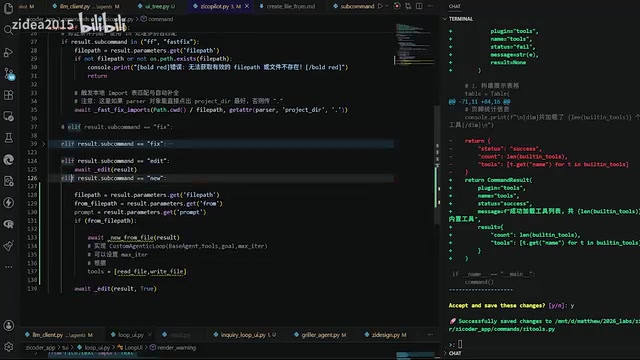Switch to the subcommand tab
This screenshot has width=640, height=360.
(x=353, y=6)
